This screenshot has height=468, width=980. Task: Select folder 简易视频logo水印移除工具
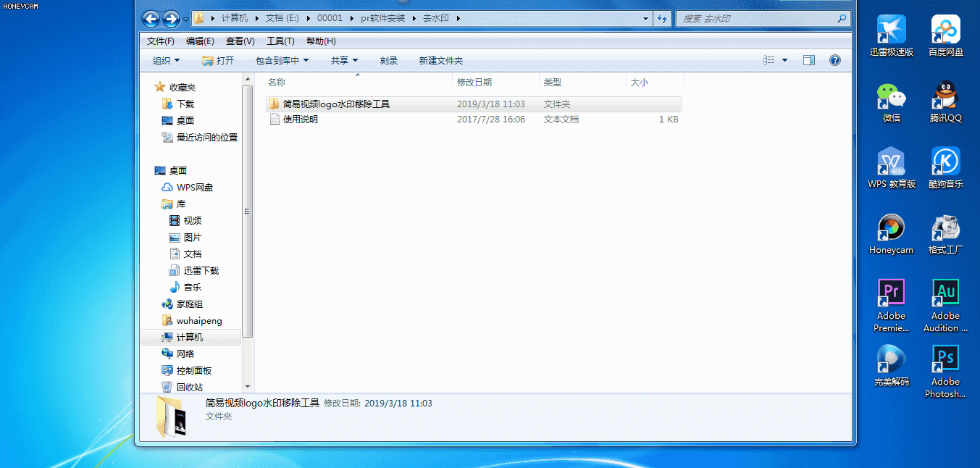(x=473, y=104)
